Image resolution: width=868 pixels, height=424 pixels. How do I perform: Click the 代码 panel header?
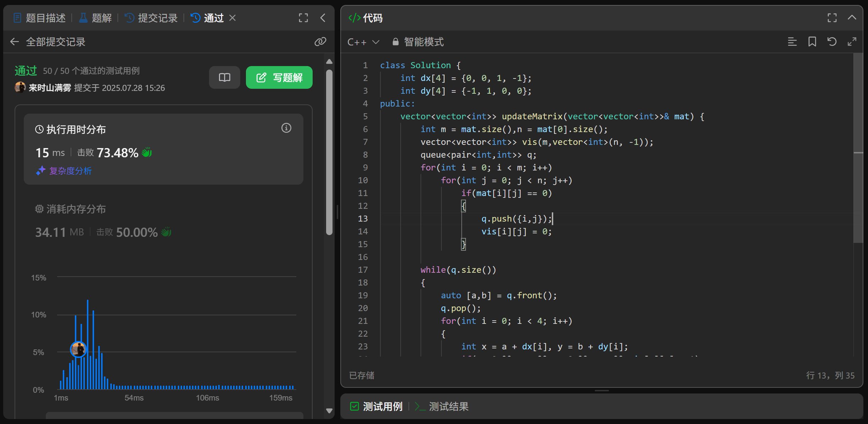tap(366, 18)
